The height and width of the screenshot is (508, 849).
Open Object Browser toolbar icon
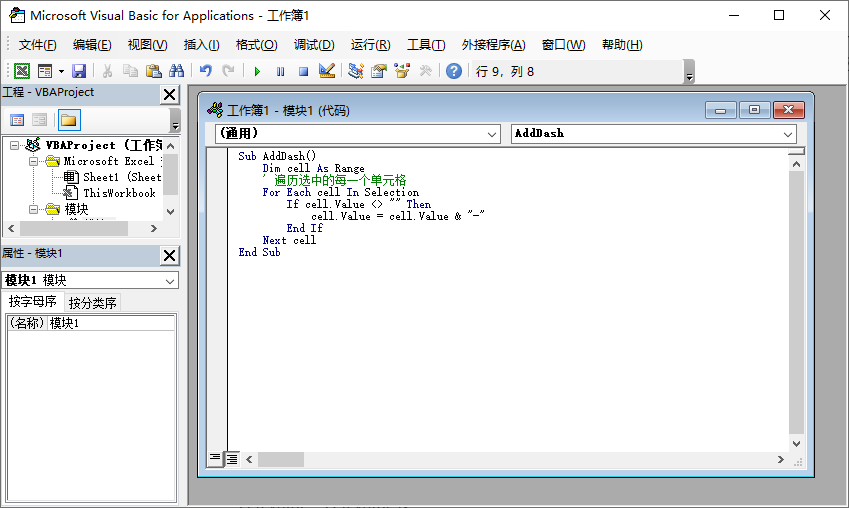402,71
